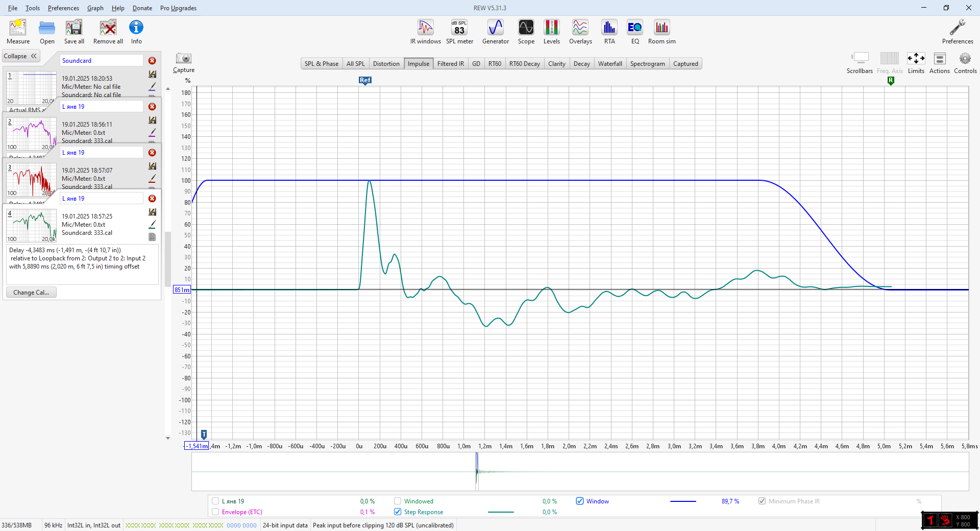Image resolution: width=980 pixels, height=531 pixels.
Task: Change trace colour of measurement 3
Action: [x=152, y=178]
